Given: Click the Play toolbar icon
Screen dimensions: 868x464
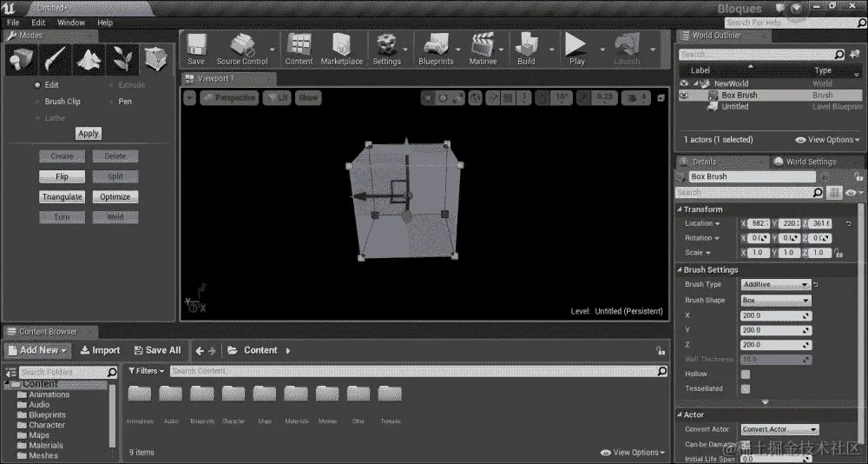Looking at the screenshot, I should (x=576, y=50).
